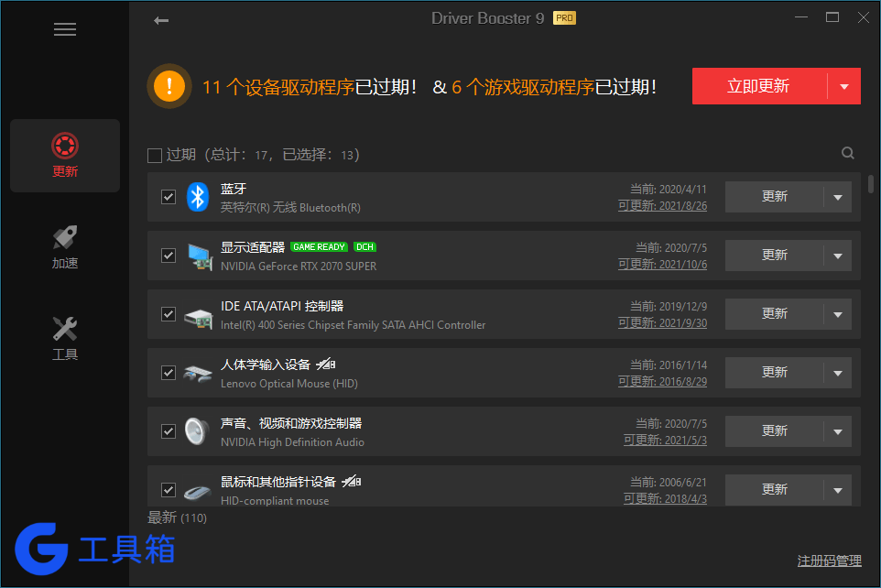Click the 6 个游戏驱动程序 outdated text
This screenshot has height=588, width=881.
pos(523,87)
